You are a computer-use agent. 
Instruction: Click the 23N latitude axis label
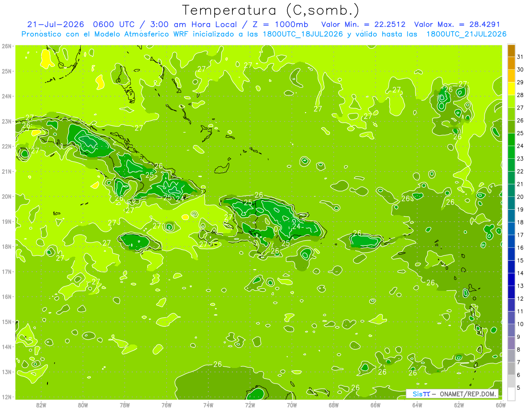pos(7,121)
